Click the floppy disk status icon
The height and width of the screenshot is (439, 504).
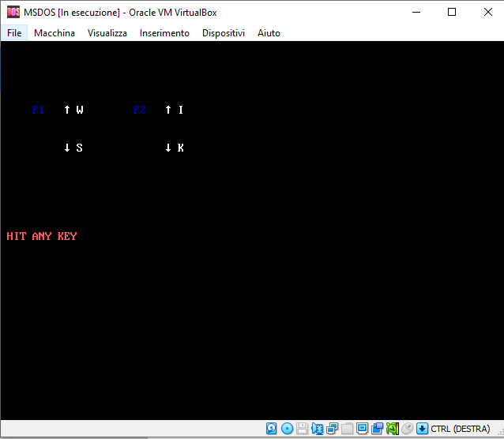pos(302,429)
